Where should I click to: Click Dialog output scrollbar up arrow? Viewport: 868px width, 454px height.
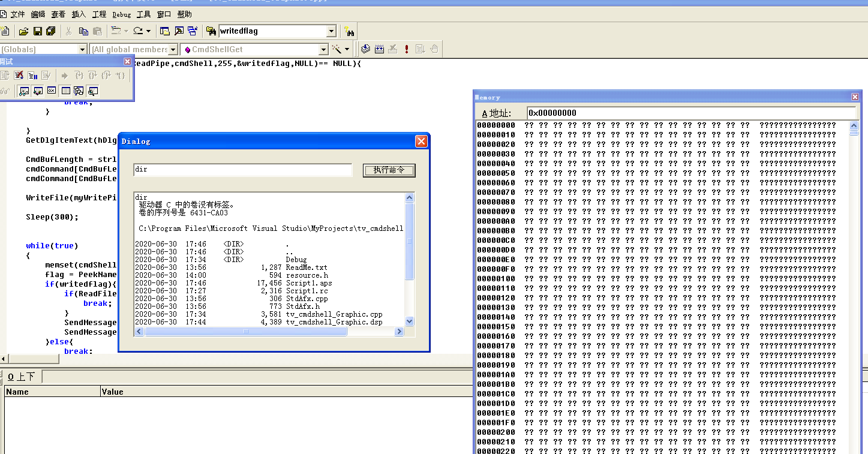[410, 197]
